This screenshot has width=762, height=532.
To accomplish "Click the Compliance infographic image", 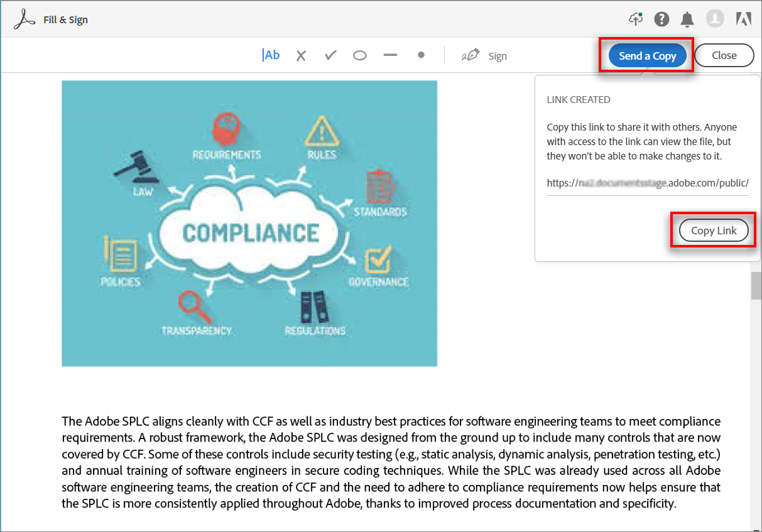I will 249,223.
